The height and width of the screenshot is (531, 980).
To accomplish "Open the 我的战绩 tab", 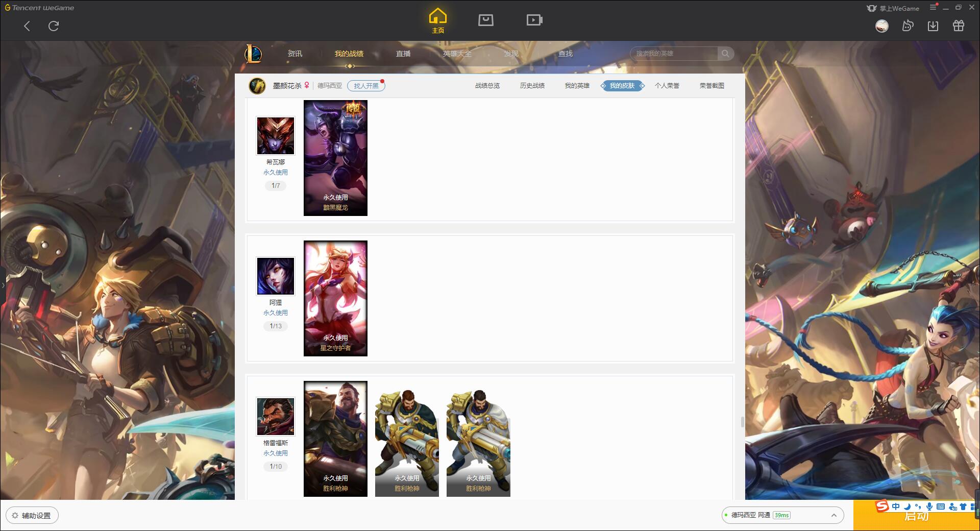I will pos(349,54).
